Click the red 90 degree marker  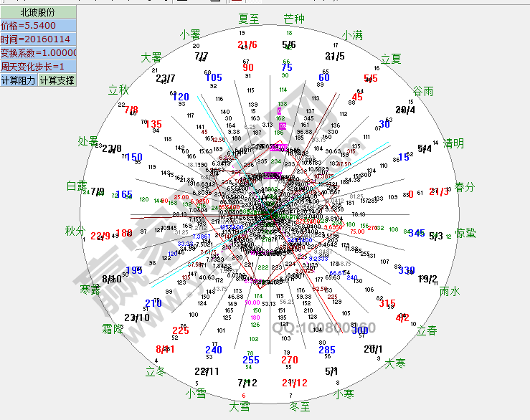(248, 67)
